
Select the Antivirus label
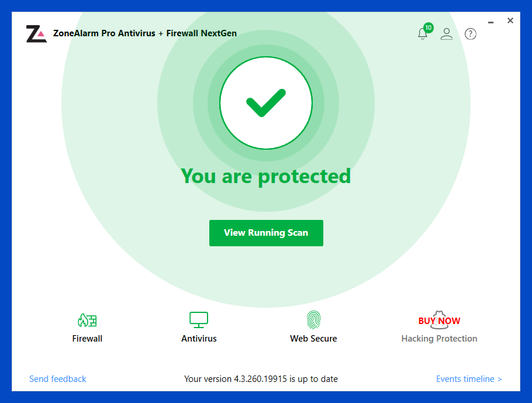point(199,339)
